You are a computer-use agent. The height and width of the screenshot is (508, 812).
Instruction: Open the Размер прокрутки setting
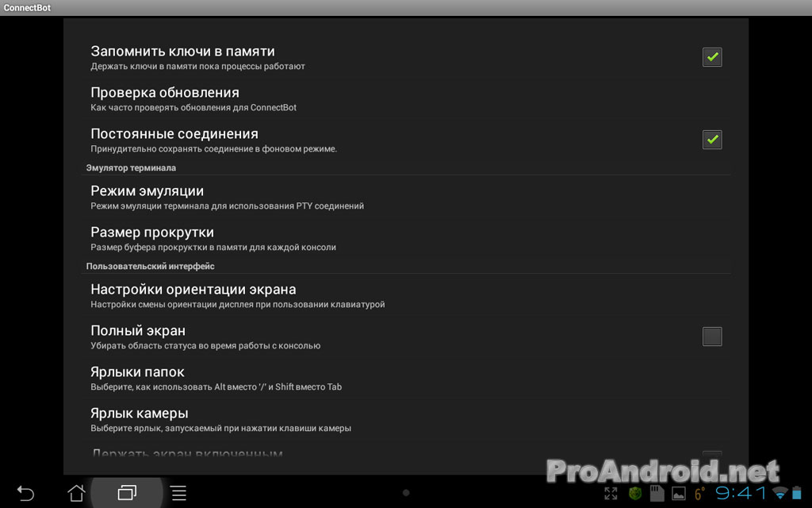(406, 238)
